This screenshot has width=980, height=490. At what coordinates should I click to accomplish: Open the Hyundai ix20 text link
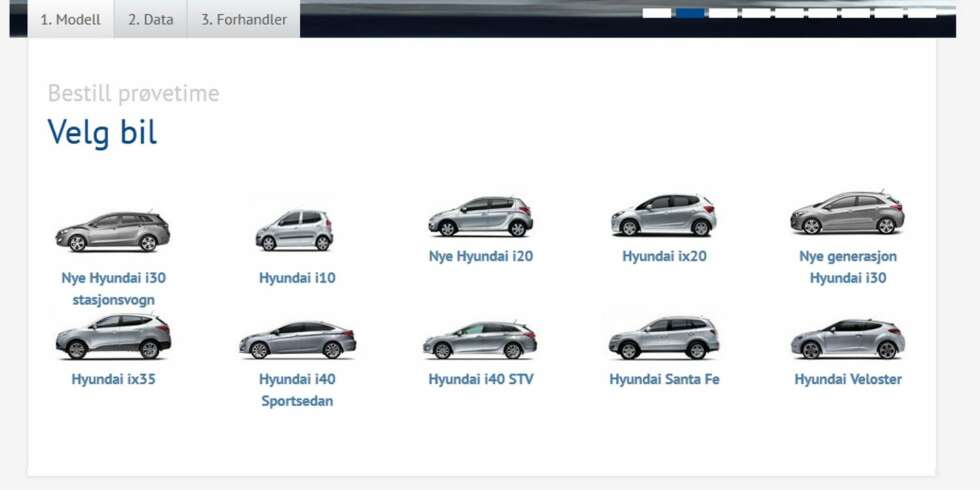coord(664,256)
